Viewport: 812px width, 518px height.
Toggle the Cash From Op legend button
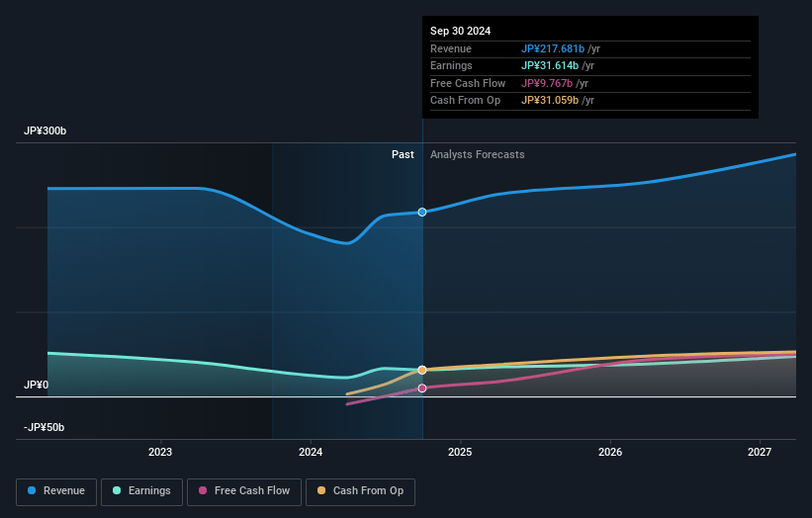pos(360,491)
